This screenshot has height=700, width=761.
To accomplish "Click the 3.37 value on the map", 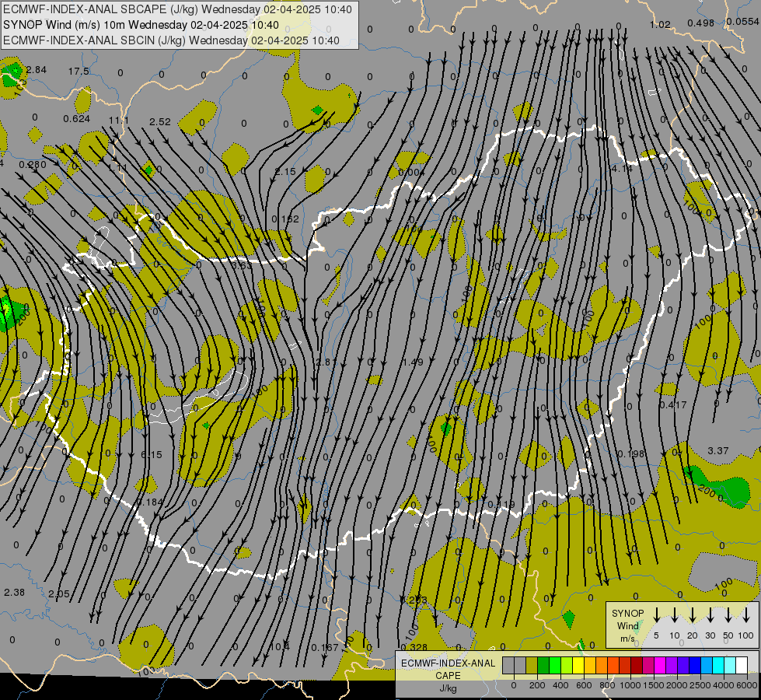I will point(717,451).
